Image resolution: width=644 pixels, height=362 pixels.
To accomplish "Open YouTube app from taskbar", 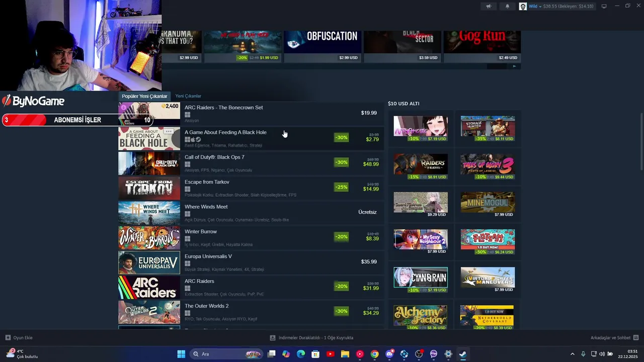I will click(x=331, y=354).
